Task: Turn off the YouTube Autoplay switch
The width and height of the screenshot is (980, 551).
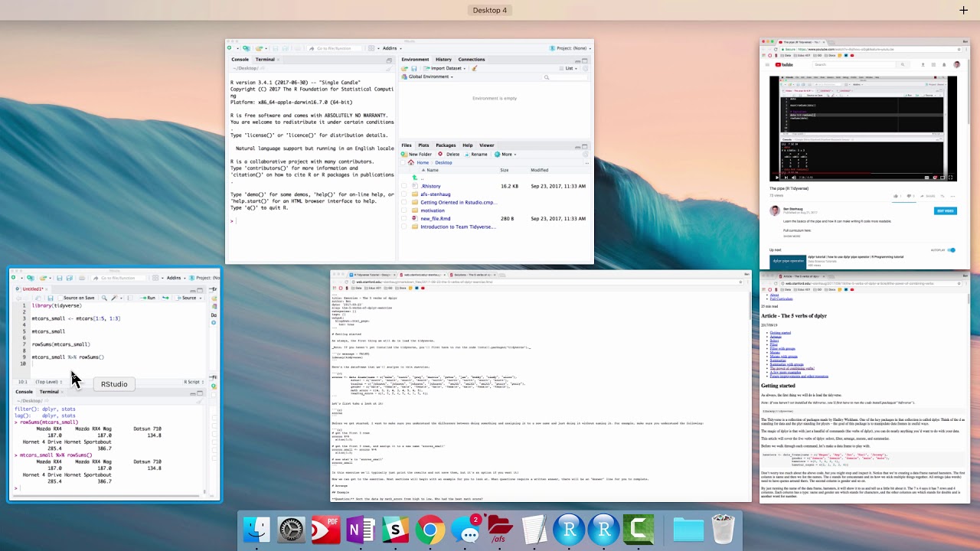Action: pyautogui.click(x=952, y=250)
